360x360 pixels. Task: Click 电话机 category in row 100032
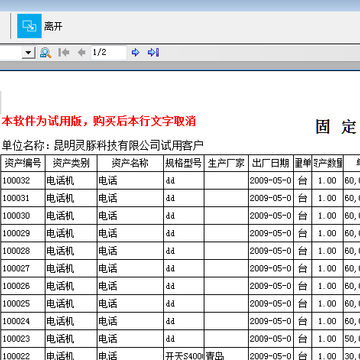click(71, 181)
